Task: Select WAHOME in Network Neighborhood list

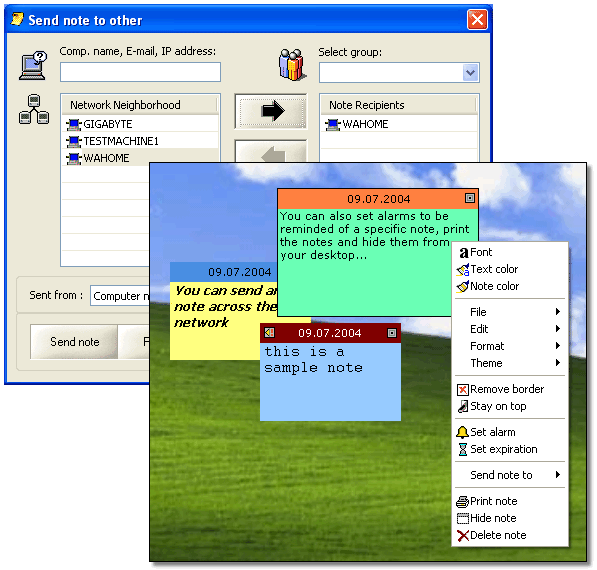Action: click(140, 158)
